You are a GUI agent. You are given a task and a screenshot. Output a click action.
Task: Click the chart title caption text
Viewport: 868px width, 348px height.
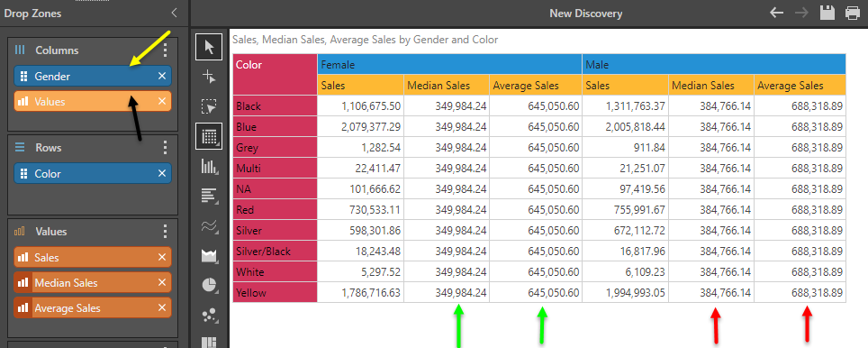coord(366,40)
